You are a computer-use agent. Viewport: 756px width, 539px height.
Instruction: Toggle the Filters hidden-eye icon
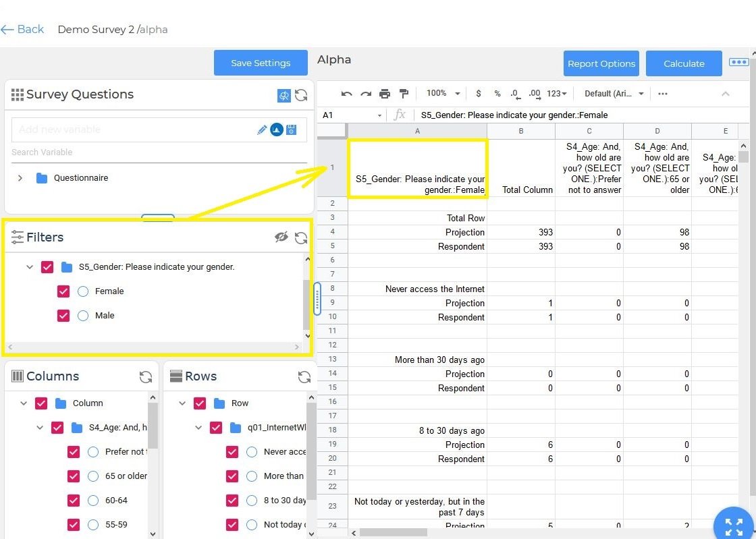click(x=281, y=237)
